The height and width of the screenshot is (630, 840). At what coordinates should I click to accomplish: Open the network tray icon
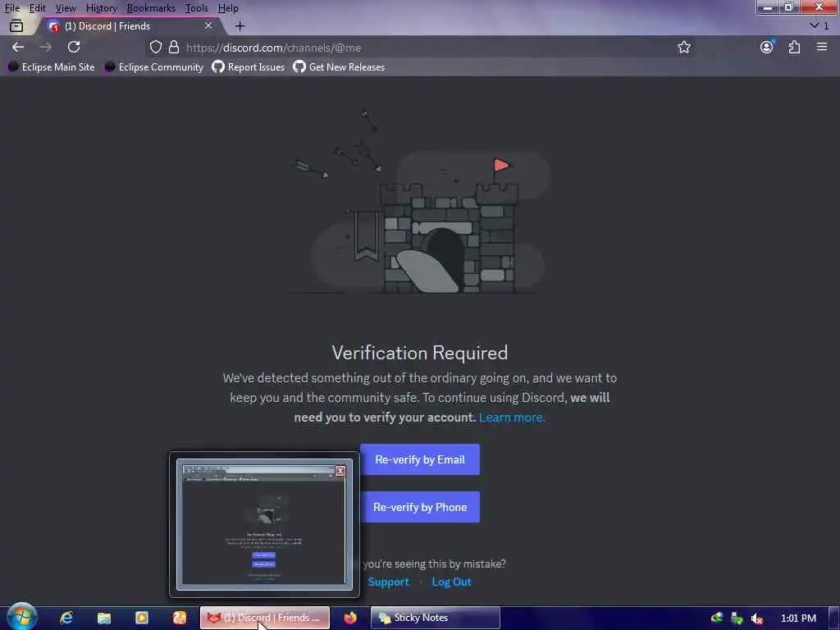(x=737, y=619)
